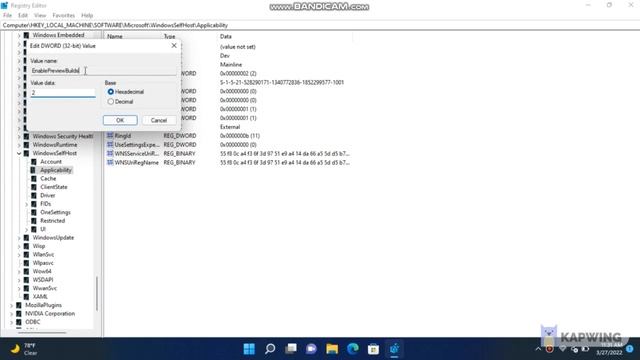This screenshot has width=640, height=360.
Task: Open the View menu
Action: pyautogui.click(x=40, y=16)
